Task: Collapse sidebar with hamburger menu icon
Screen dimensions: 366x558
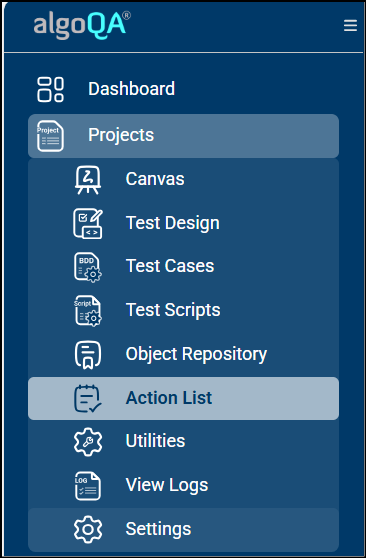Action: pyautogui.click(x=350, y=25)
